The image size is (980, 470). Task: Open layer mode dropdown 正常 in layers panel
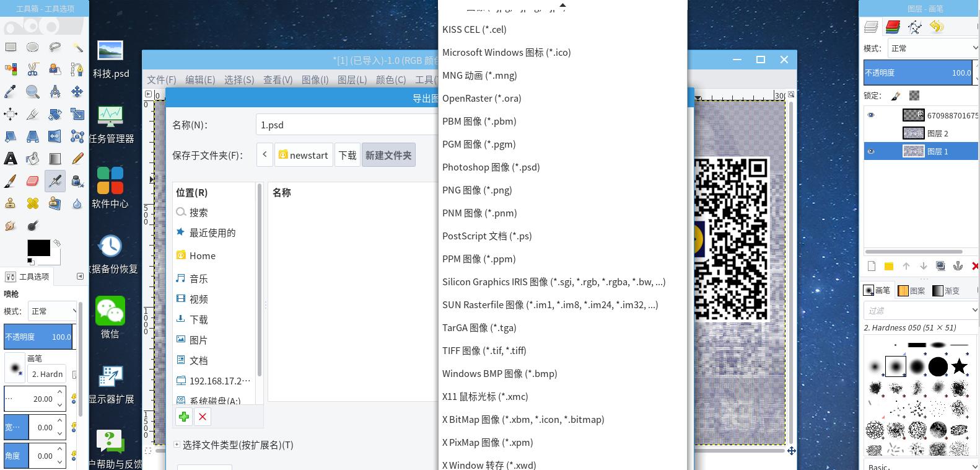(x=934, y=48)
